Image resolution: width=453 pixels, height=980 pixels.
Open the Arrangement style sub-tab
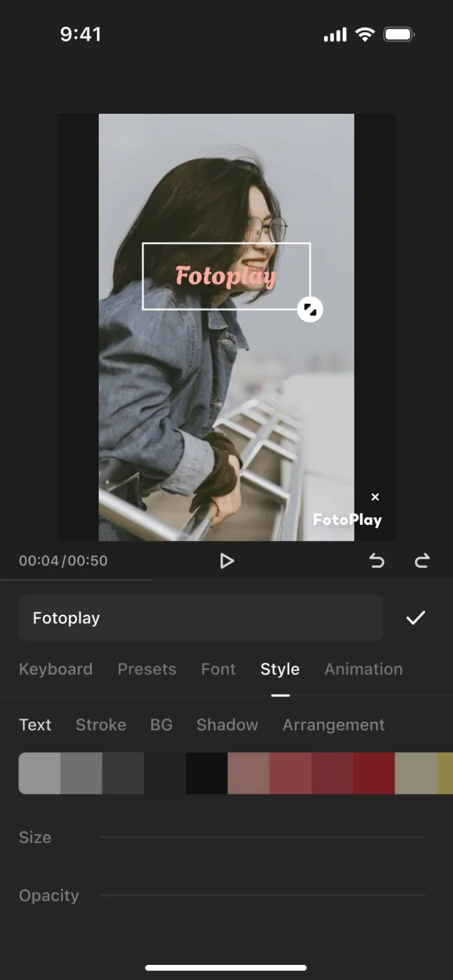[x=333, y=725]
